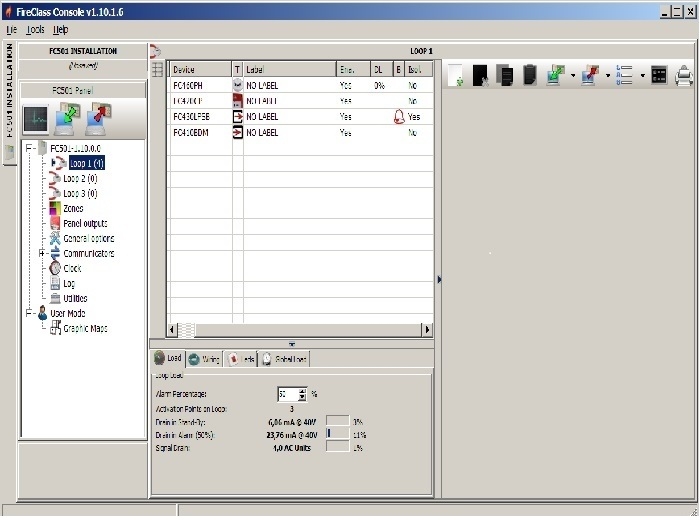The height and width of the screenshot is (520, 700).
Task: Open the Tools menu
Action: pos(35,29)
